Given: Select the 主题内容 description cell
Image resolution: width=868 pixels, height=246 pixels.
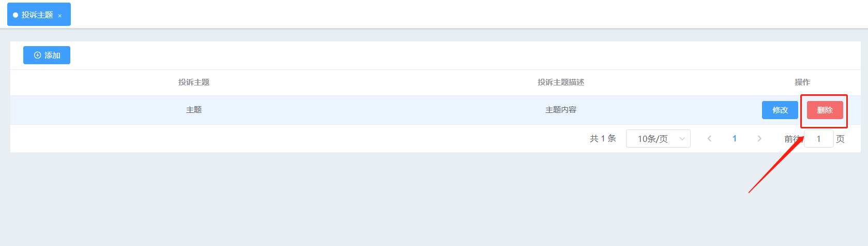Looking at the screenshot, I should [x=561, y=110].
